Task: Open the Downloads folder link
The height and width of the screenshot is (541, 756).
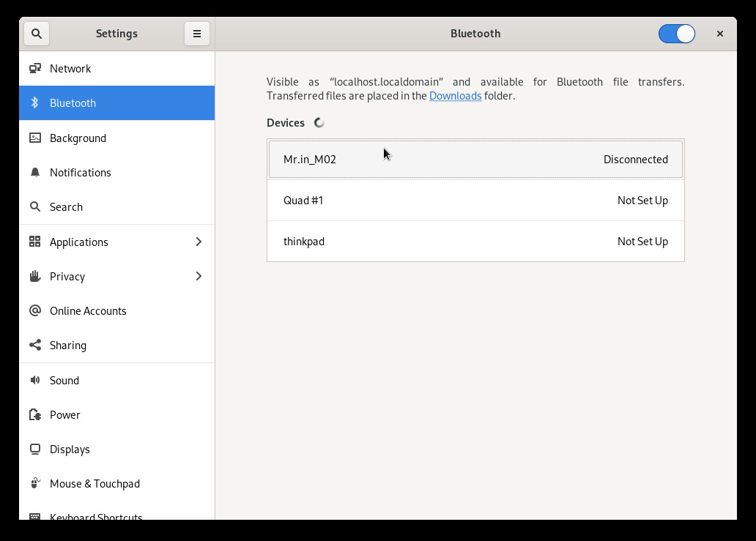Action: click(x=455, y=96)
